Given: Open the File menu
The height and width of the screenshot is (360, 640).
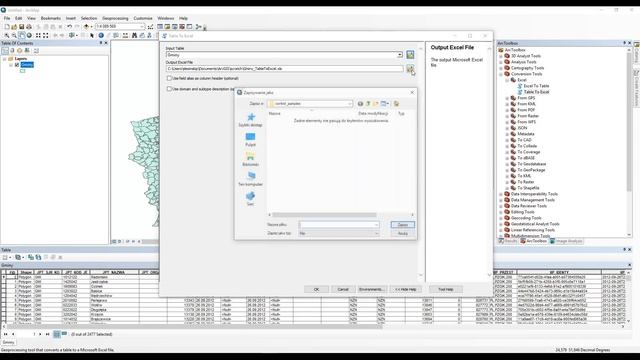Looking at the screenshot, I should (x=7, y=18).
